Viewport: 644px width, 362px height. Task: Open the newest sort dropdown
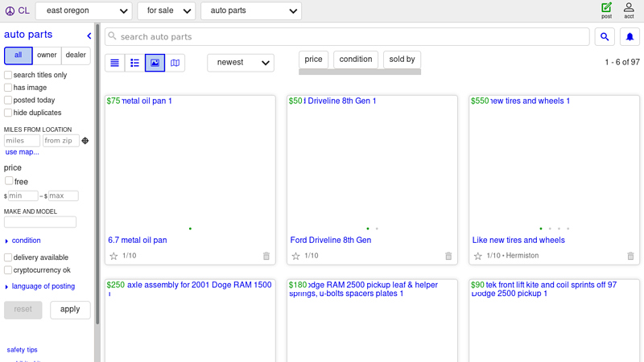coord(240,63)
